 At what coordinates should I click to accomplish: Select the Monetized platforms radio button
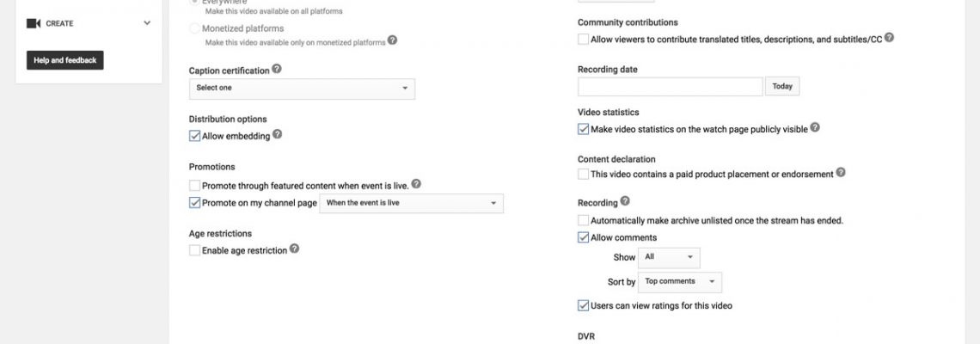[x=194, y=28]
